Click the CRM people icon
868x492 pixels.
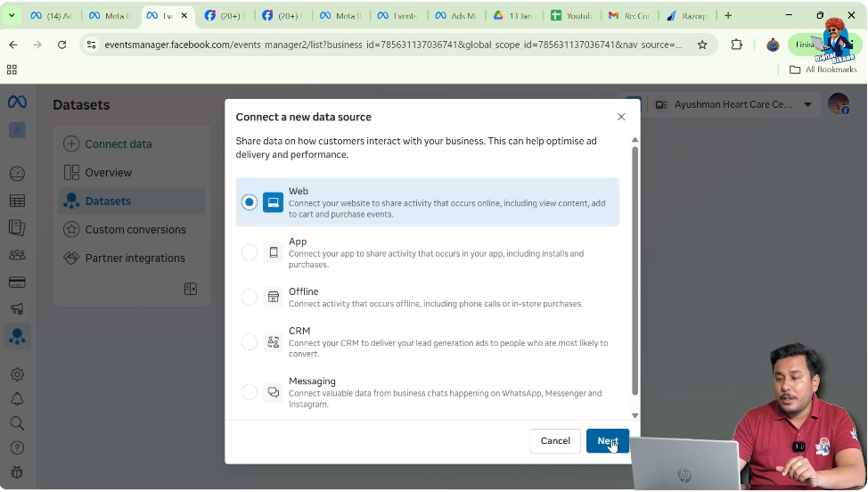(273, 342)
